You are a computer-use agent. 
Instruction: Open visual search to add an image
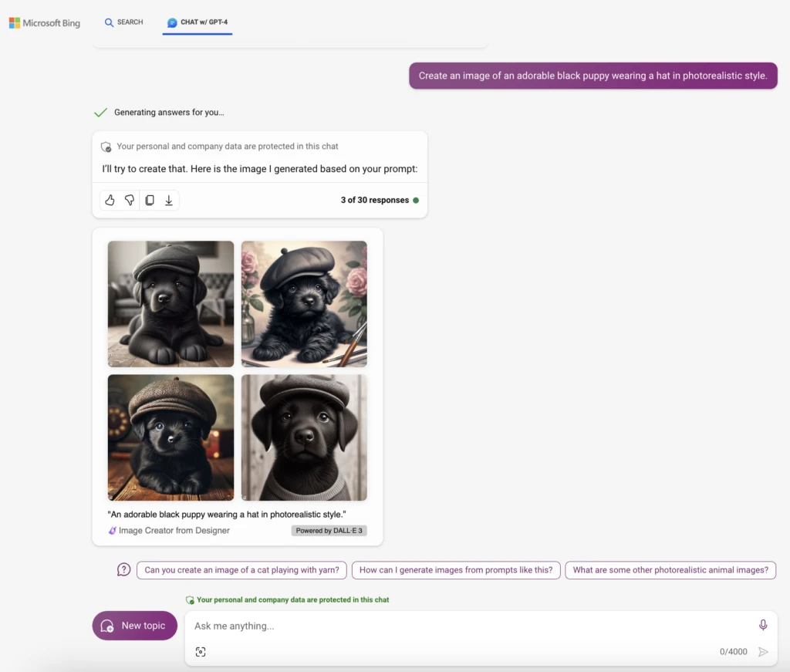point(201,652)
